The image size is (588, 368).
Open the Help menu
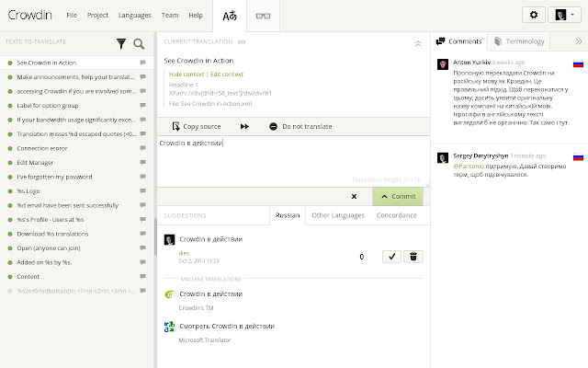[196, 15]
